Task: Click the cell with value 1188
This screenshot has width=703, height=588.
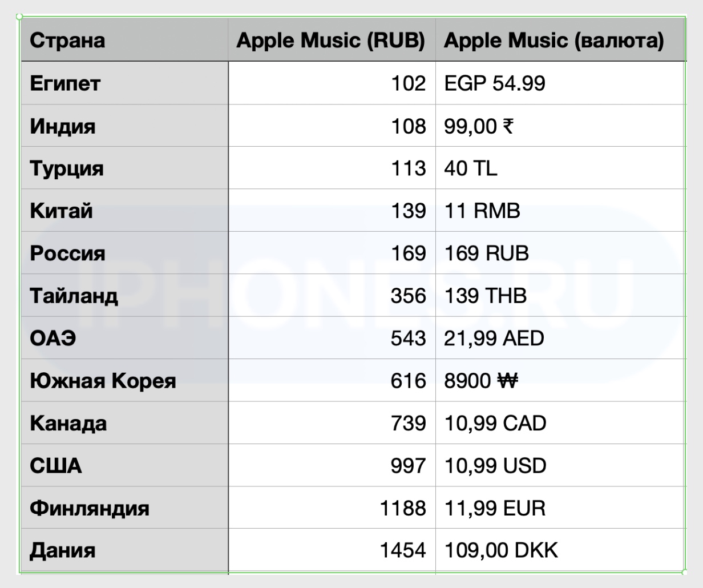Action: 403,508
